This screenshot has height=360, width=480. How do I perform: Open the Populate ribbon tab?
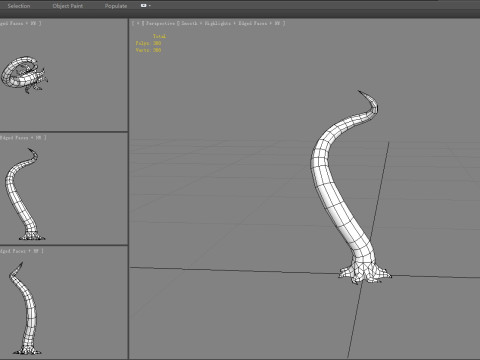[116, 6]
